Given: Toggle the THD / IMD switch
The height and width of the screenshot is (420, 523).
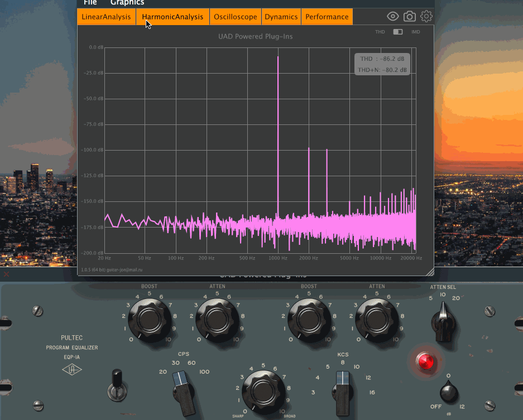Looking at the screenshot, I should [x=398, y=32].
